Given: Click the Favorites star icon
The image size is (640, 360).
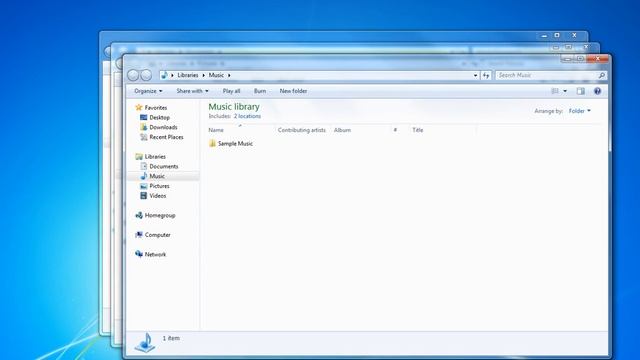Looking at the screenshot, I should (x=139, y=107).
